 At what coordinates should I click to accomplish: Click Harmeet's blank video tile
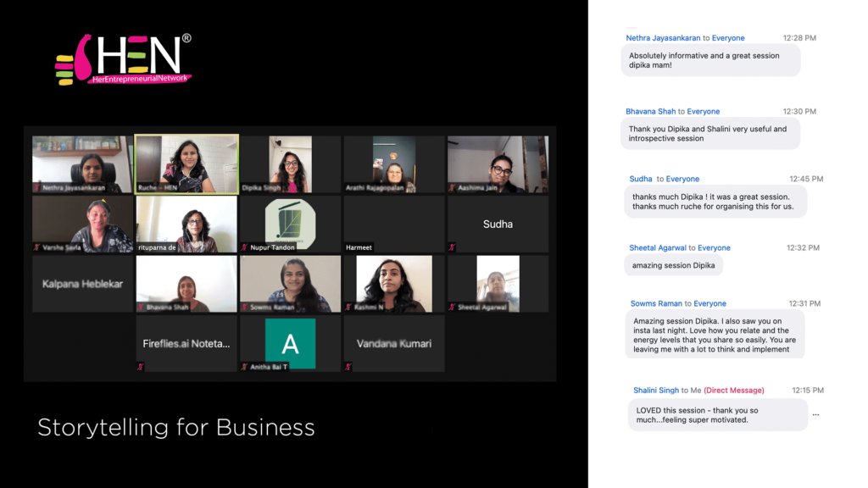[393, 222]
